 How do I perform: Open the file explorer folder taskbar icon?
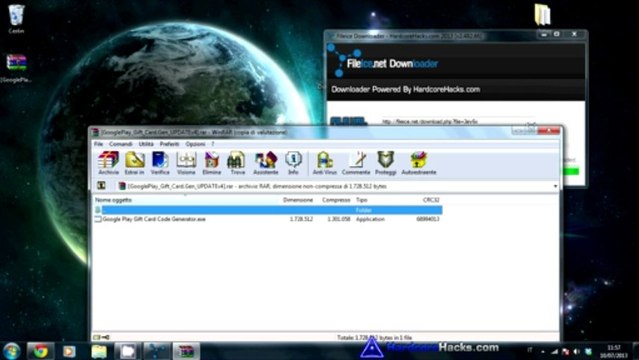click(99, 351)
